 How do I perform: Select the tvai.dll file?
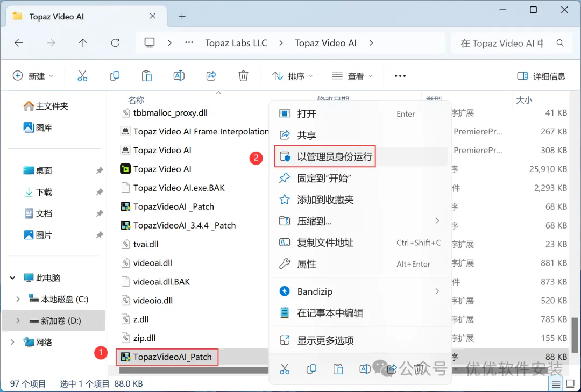[x=140, y=244]
